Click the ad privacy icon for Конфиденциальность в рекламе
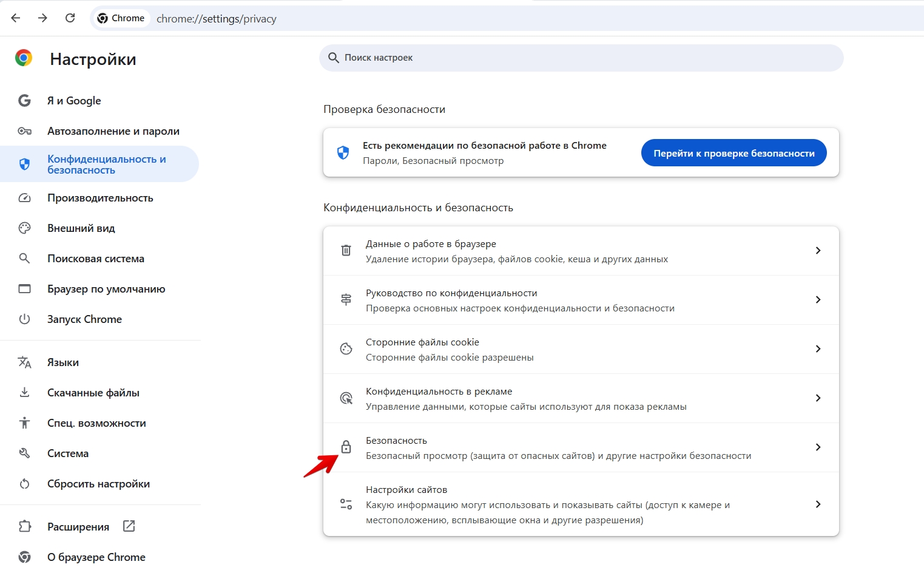Screen dimensions: 924x587 click(x=346, y=398)
